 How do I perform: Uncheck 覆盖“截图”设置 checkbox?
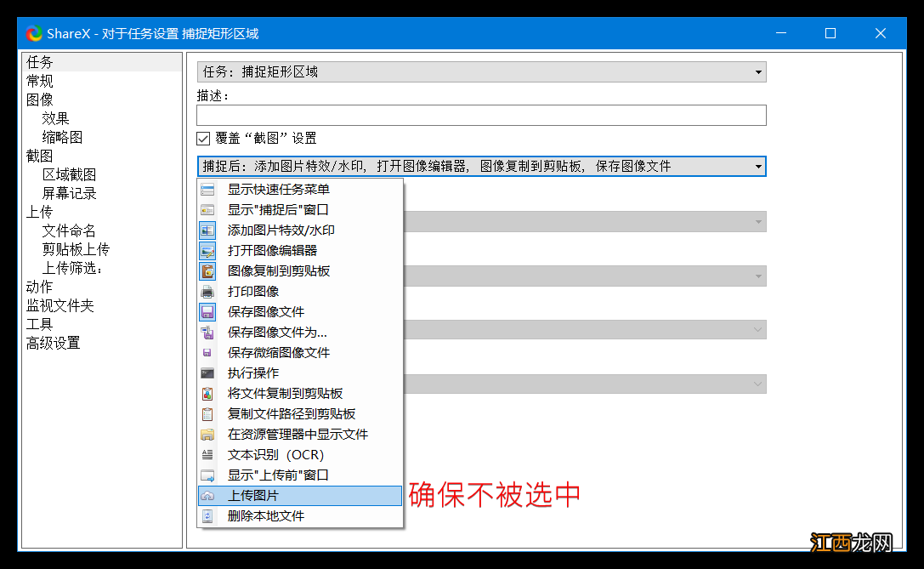click(x=203, y=139)
